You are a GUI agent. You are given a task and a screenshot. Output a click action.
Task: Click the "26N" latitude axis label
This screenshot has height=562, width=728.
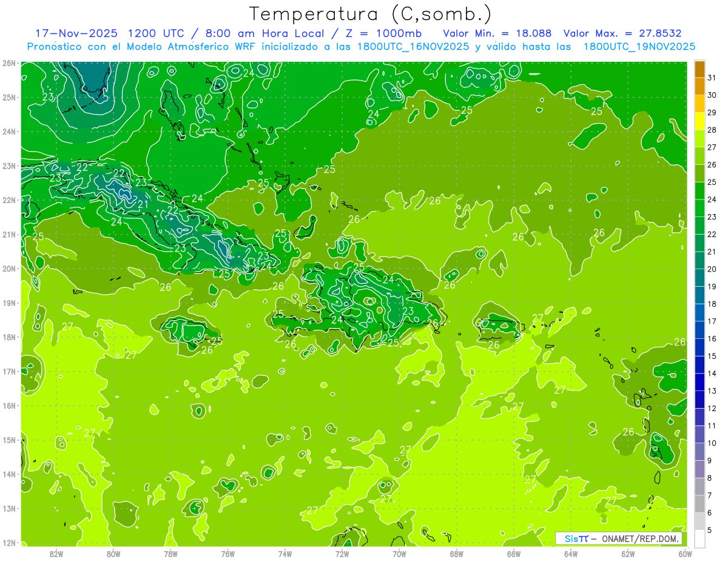pyautogui.click(x=8, y=62)
